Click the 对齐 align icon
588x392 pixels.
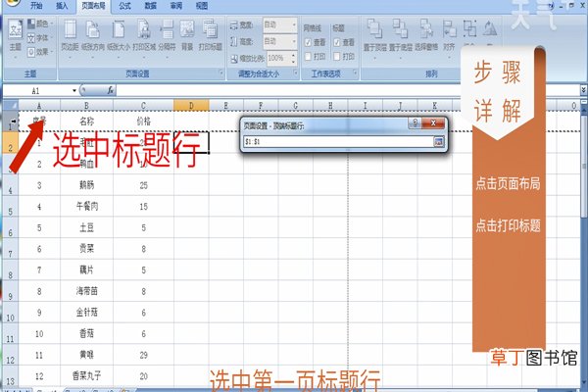click(x=449, y=29)
